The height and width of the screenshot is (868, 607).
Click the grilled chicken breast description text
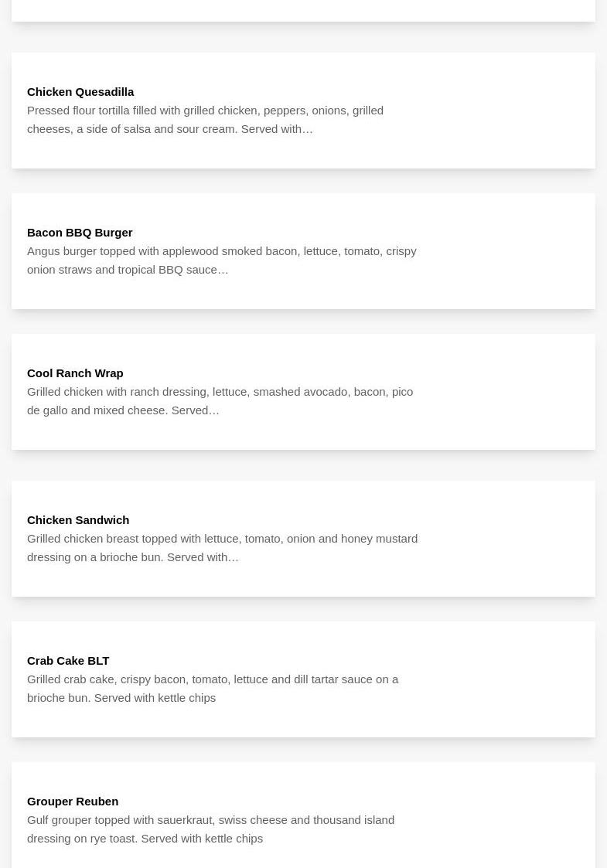click(x=222, y=548)
